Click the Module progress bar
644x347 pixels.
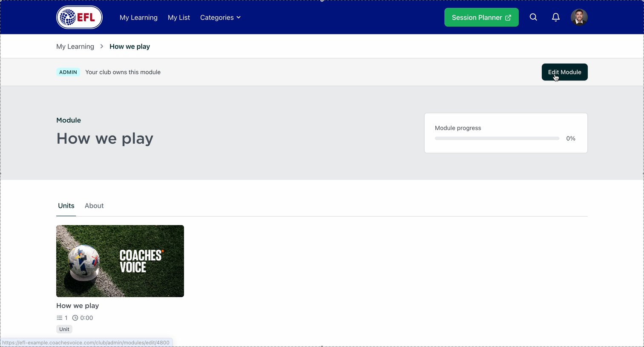pos(497,139)
